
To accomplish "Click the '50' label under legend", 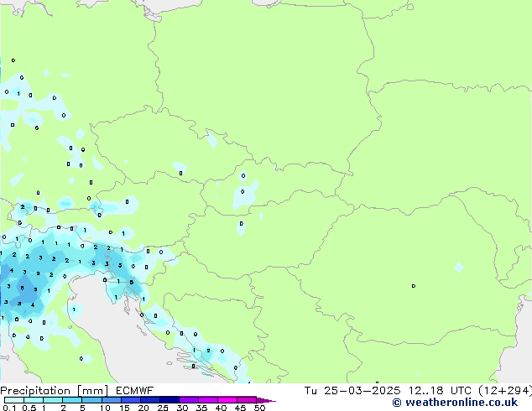I will 260,408.
